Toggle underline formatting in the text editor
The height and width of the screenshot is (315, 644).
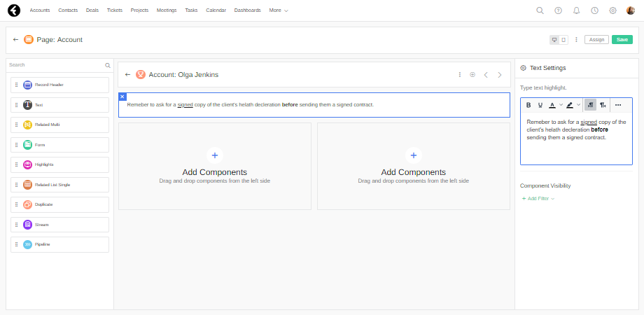point(540,105)
